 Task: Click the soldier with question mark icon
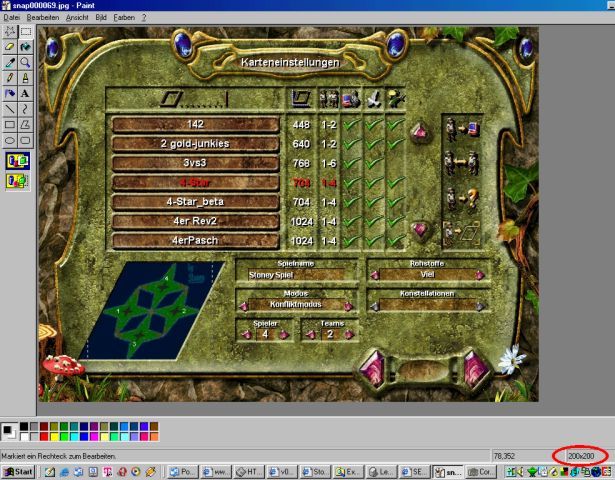[x=463, y=199]
